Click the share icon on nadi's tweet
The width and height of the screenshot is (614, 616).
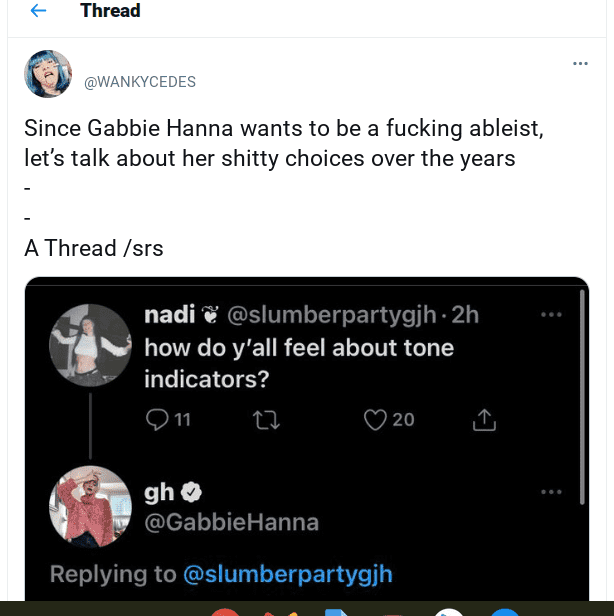(484, 420)
